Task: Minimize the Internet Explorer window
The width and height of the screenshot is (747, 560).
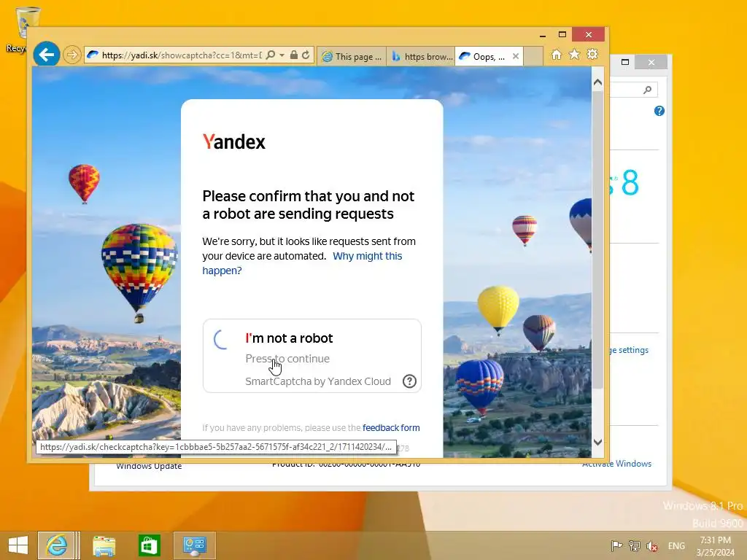Action: click(543, 35)
